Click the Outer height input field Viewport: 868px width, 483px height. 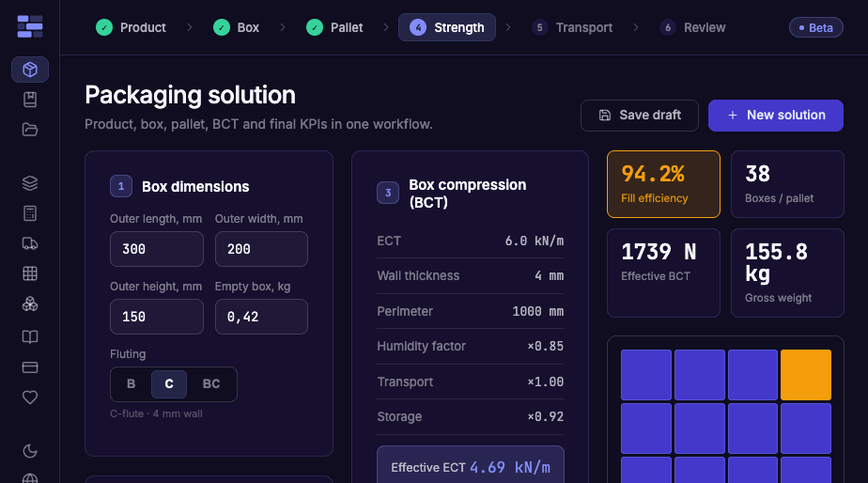tap(157, 317)
